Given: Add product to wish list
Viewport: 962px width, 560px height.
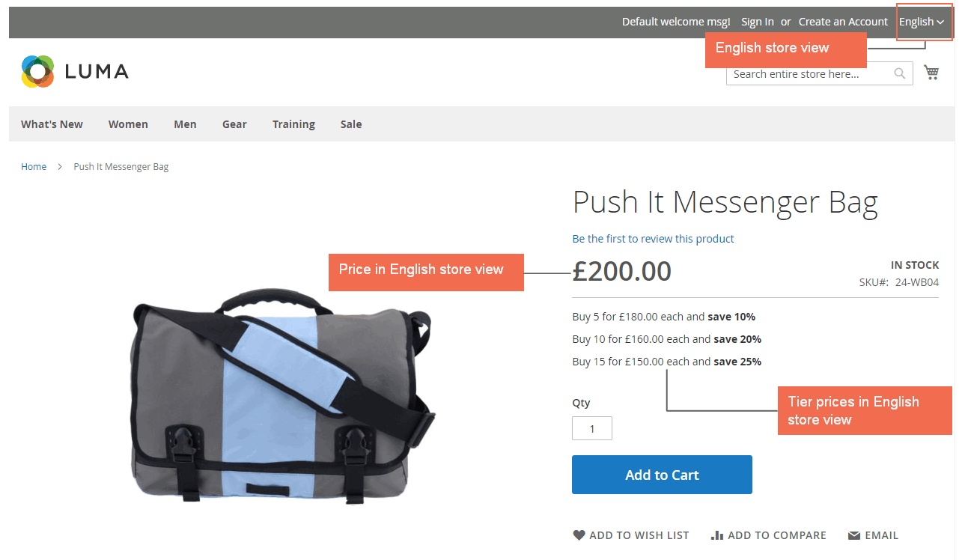Looking at the screenshot, I should point(631,535).
